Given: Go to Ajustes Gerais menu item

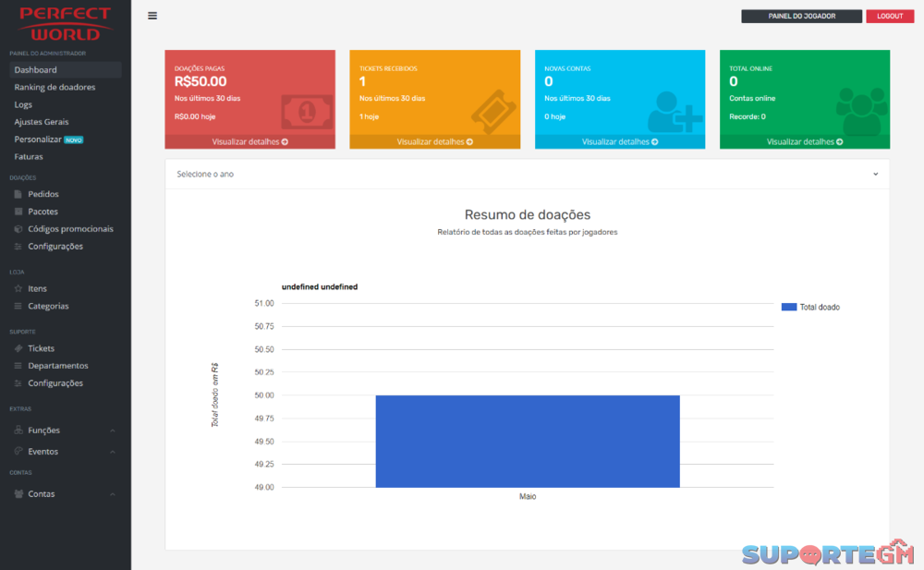Looking at the screenshot, I should (42, 122).
